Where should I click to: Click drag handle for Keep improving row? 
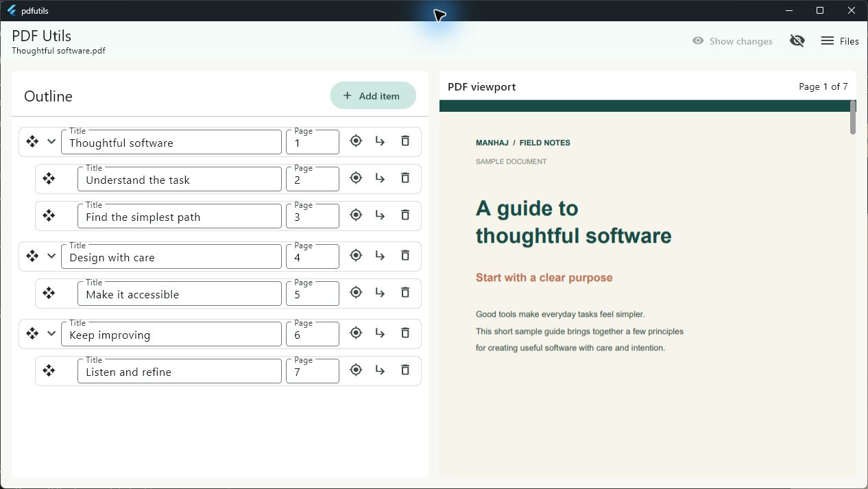pos(32,333)
